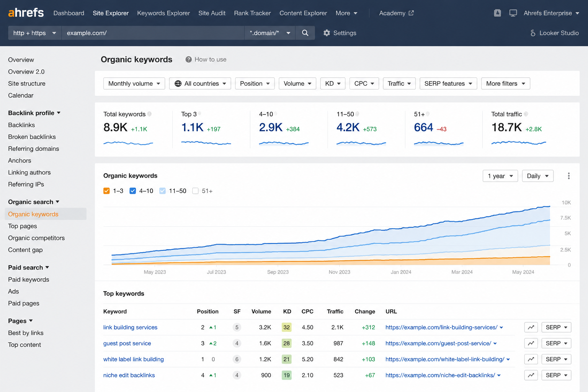Click the search magnifier icon
Screen dimensions: 588x392
pos(305,33)
